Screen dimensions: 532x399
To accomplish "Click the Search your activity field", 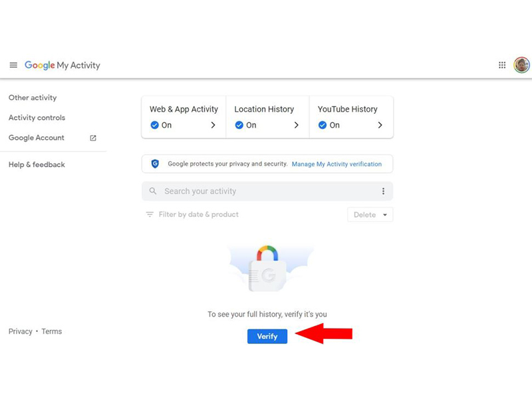I will pyautogui.click(x=267, y=192).
